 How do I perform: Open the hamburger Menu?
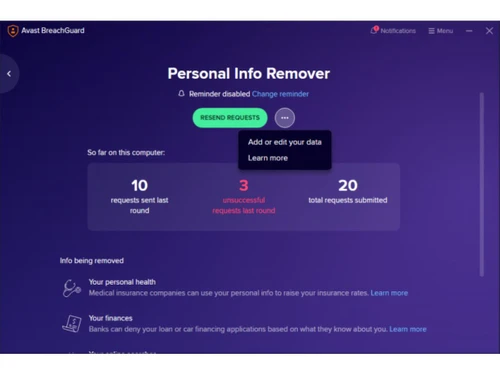pyautogui.click(x=440, y=31)
